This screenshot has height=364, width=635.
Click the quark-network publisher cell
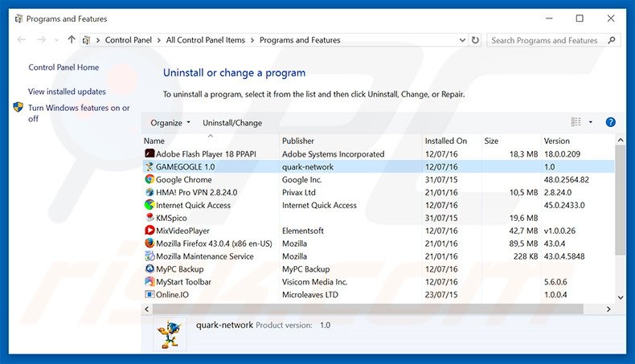308,167
